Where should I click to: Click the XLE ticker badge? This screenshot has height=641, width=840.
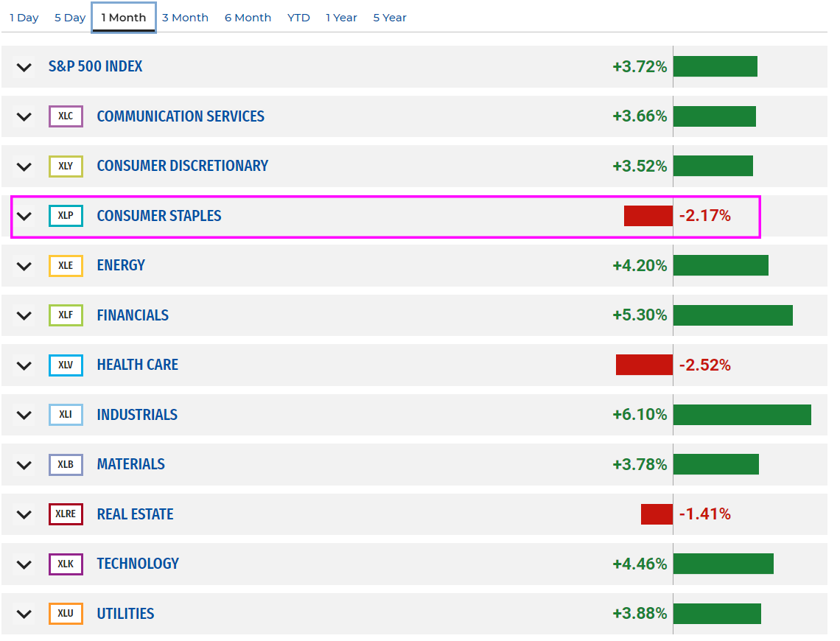66,266
